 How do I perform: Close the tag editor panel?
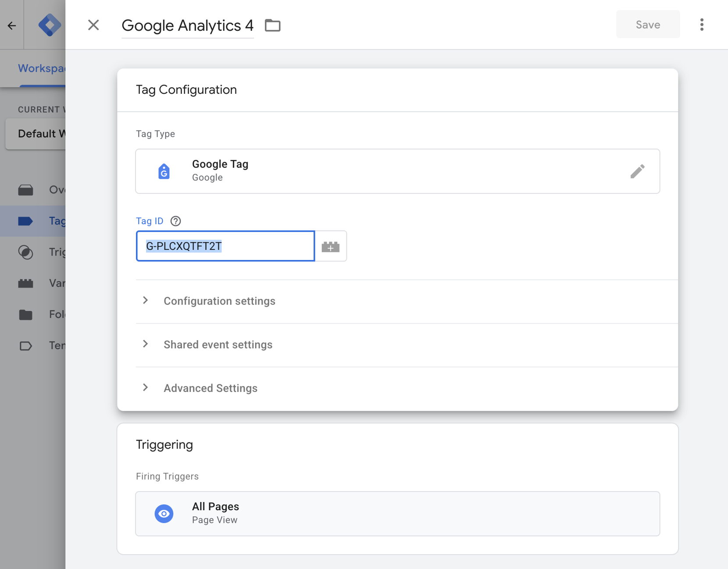click(x=93, y=25)
